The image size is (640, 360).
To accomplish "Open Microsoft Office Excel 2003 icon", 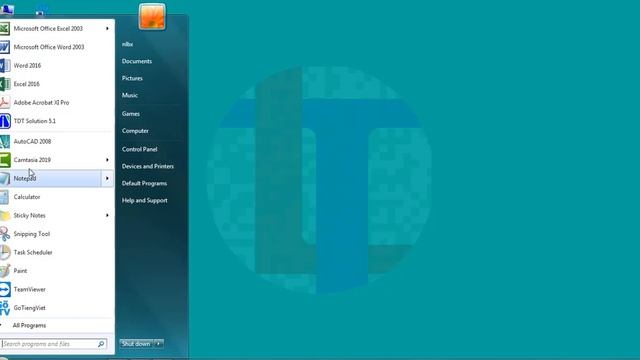I will point(4,29).
